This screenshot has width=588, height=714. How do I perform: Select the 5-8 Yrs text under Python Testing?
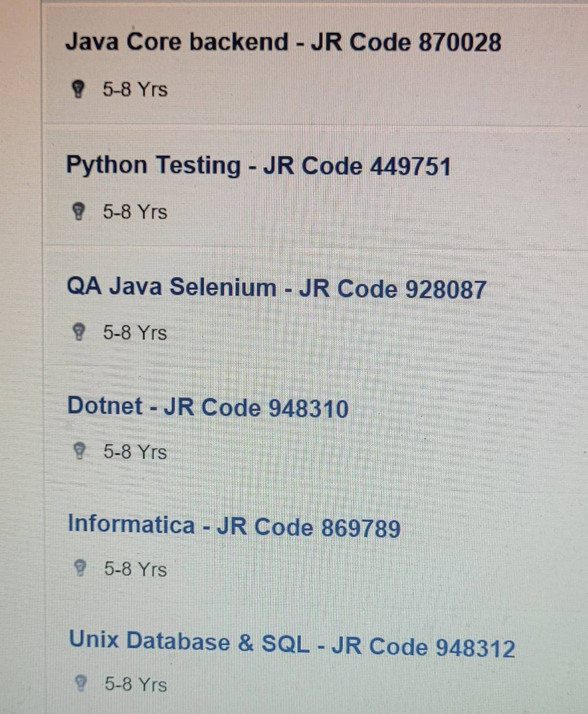[135, 212]
